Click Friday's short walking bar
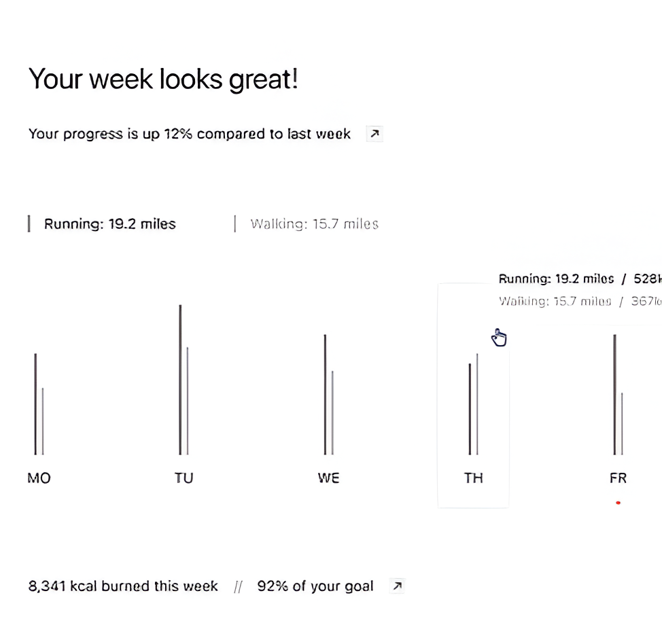This screenshot has width=662, height=644. pos(622,423)
